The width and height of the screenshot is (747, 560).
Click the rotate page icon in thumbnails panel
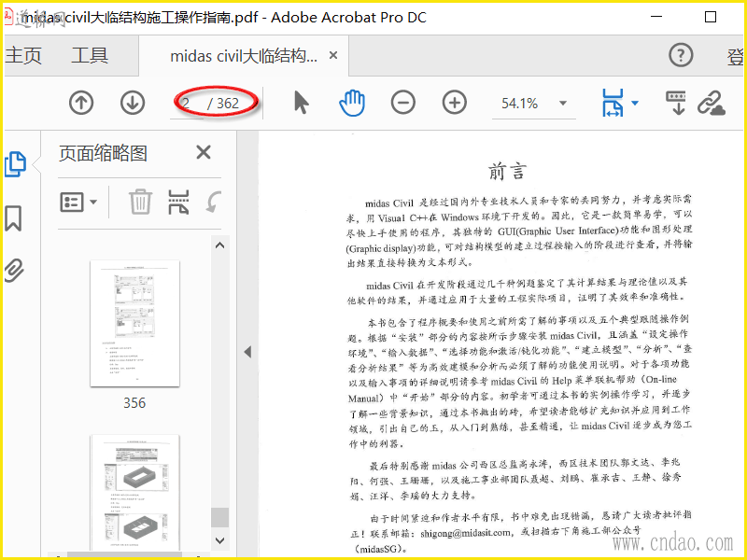pos(213,202)
